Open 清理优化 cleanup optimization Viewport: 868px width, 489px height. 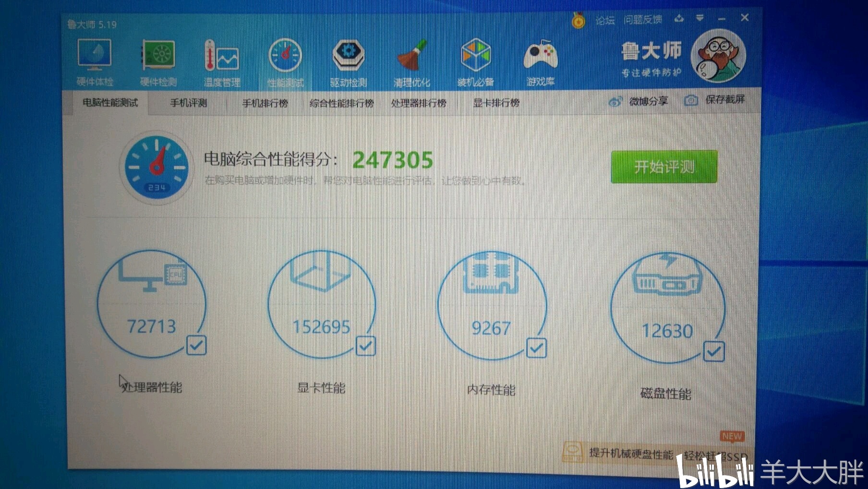412,63
